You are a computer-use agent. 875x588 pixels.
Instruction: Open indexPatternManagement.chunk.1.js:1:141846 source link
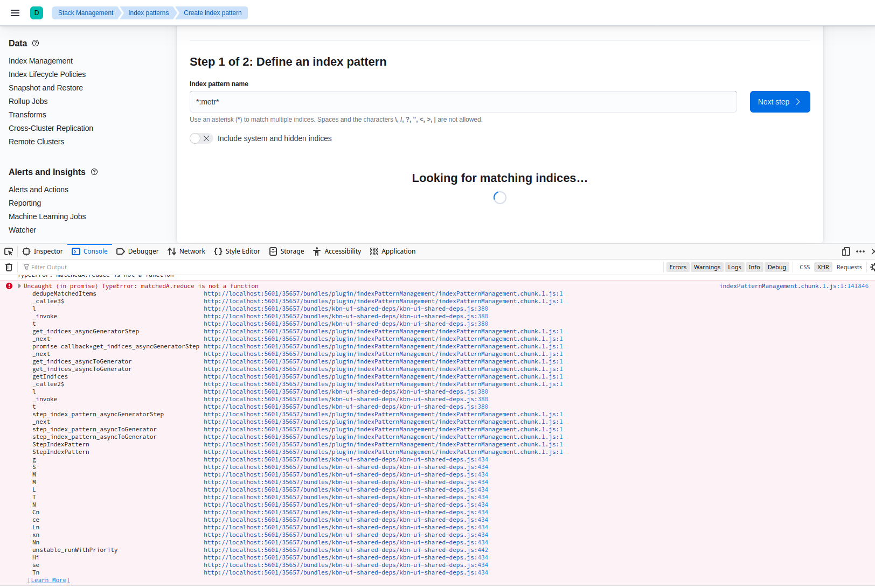(794, 286)
